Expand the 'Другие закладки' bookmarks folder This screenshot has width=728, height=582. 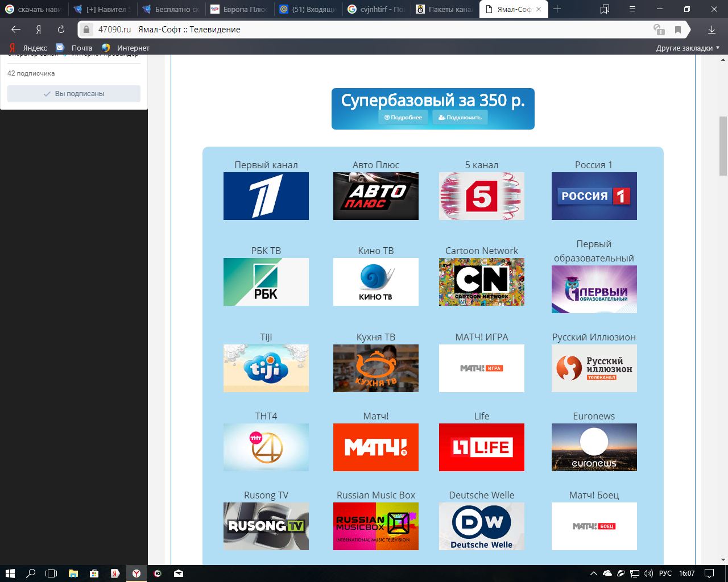coord(688,48)
